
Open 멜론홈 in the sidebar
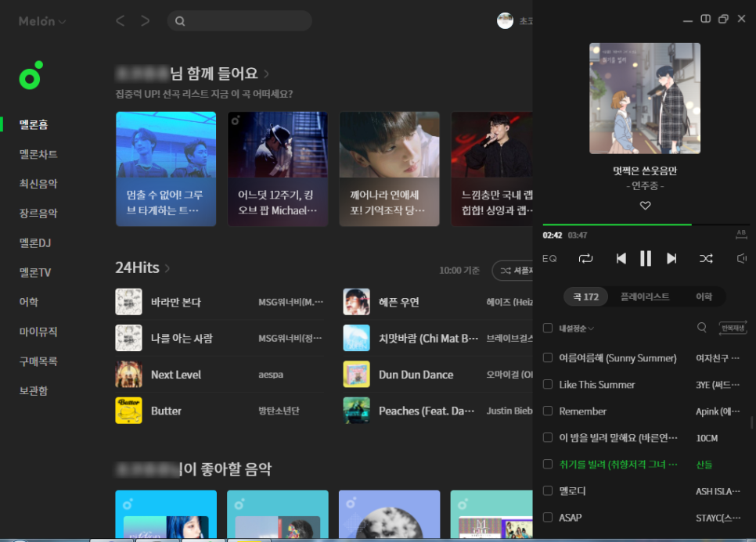coord(34,124)
